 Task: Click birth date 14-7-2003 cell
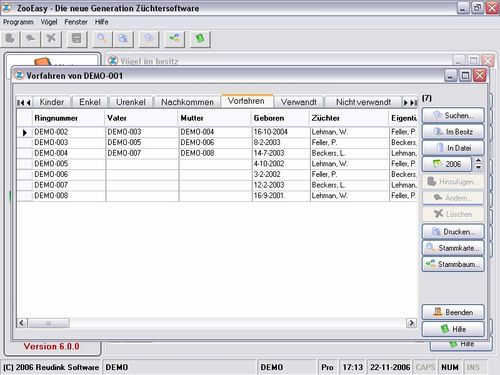[x=280, y=153]
